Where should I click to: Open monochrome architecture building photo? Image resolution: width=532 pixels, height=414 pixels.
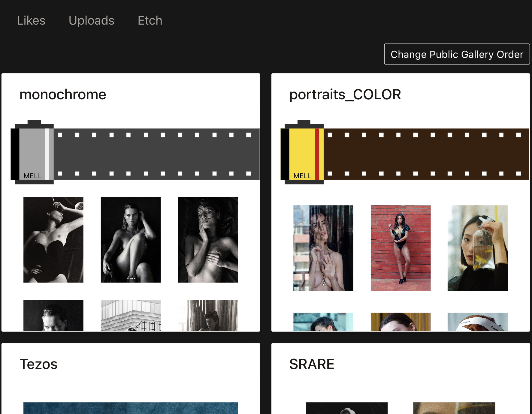(131, 316)
